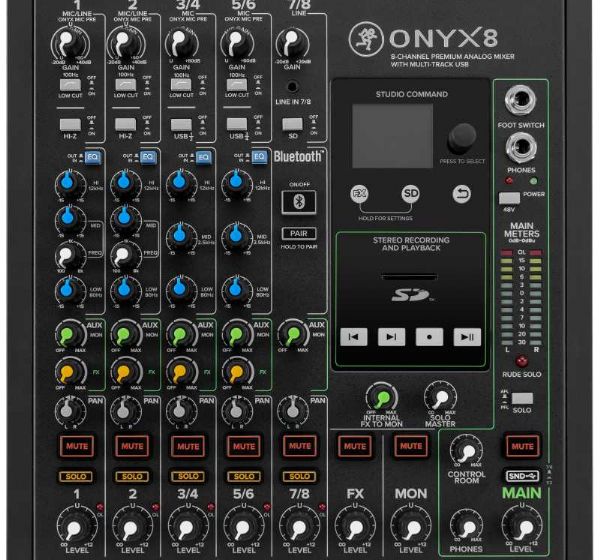The width and height of the screenshot is (600, 560).
Task: Solo channel 1
Action: 76,477
